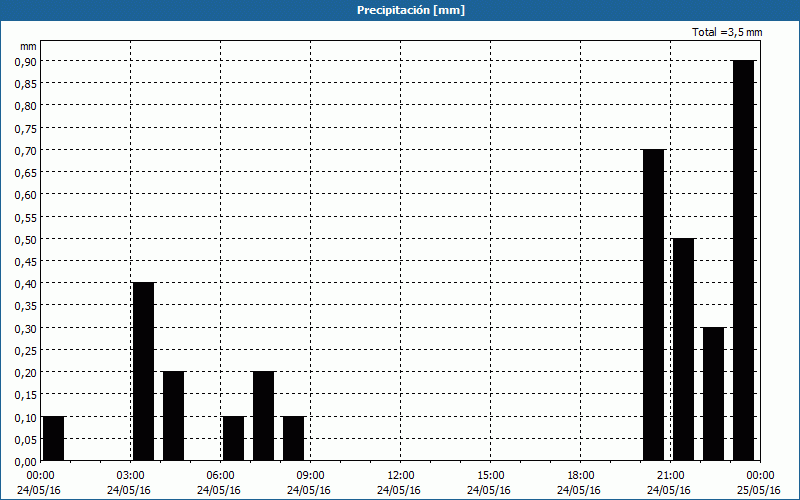Click the 0,80 y-axis label
This screenshot has width=800, height=500.
pos(26,106)
